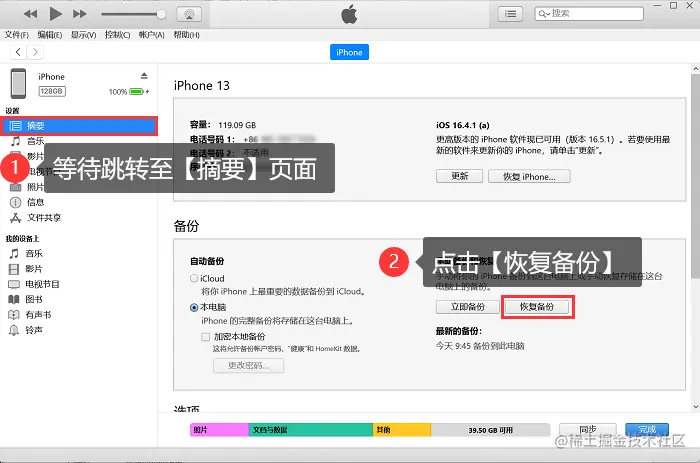Click the 39.50 GB 可用 free space segment
This screenshot has height=463, width=700.
tap(490, 430)
